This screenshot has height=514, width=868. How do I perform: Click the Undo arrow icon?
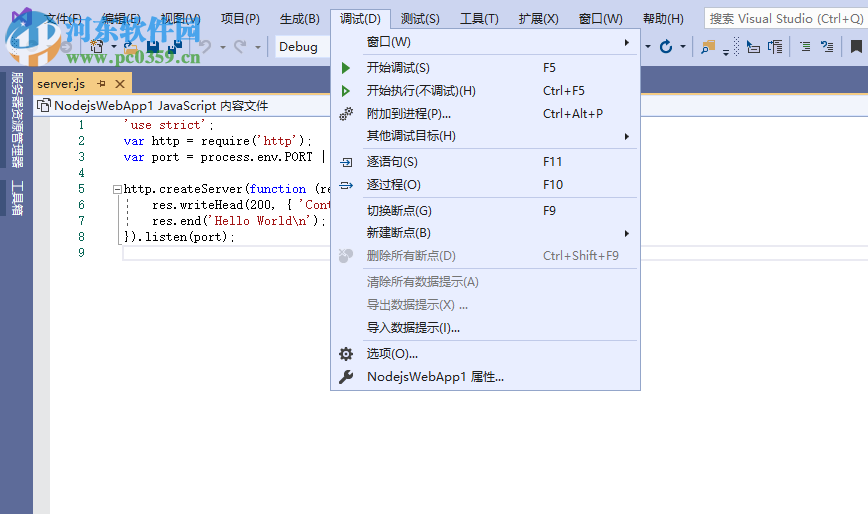(205, 47)
